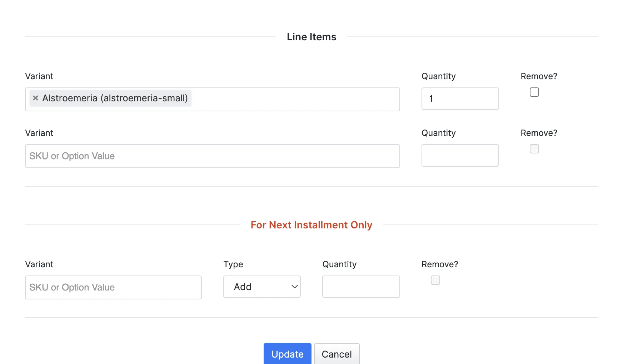633x364 pixels.
Task: Click the Alstroemeria (alstroemeria-small) tag text
Action: pyautogui.click(x=115, y=98)
